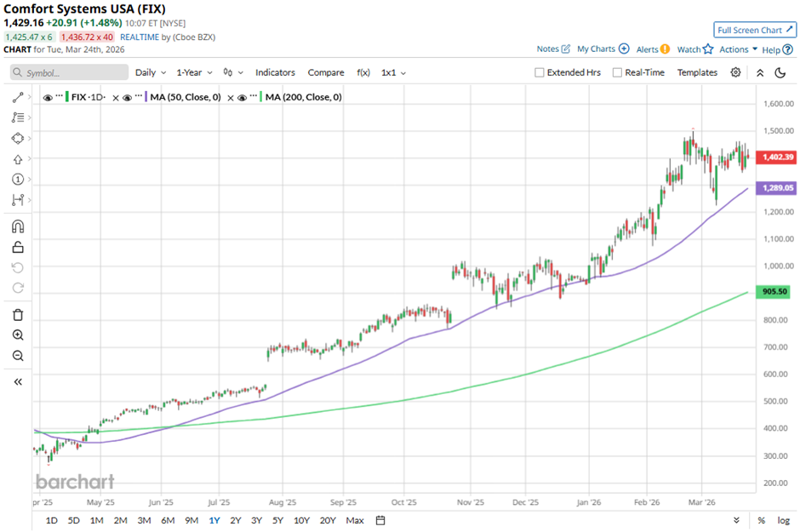This screenshot has width=800, height=532.
Task: Open the Daily frequency dropdown
Action: click(151, 72)
